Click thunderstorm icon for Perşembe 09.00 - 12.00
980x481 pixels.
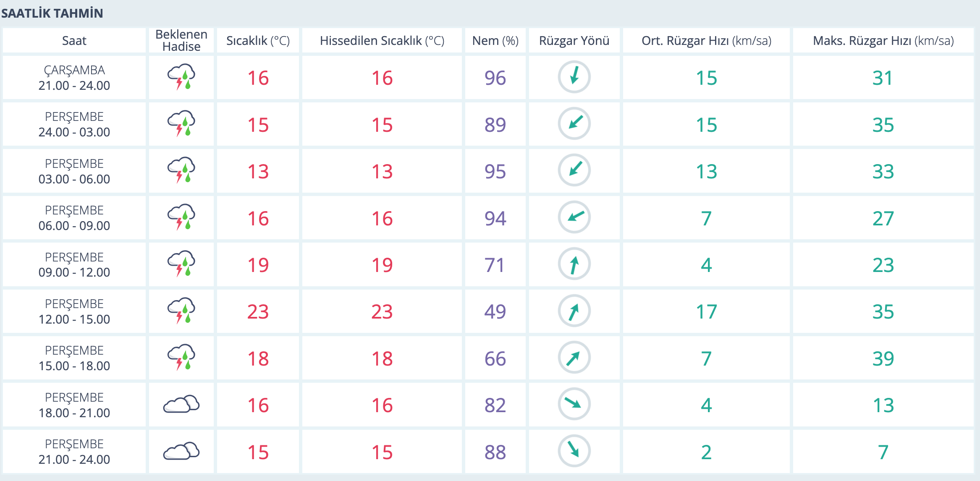point(181,264)
